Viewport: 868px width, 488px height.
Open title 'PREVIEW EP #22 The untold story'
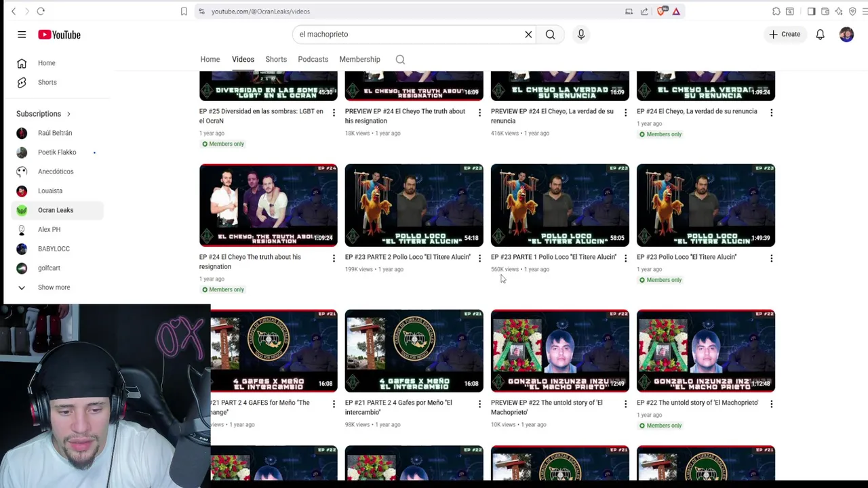point(547,407)
